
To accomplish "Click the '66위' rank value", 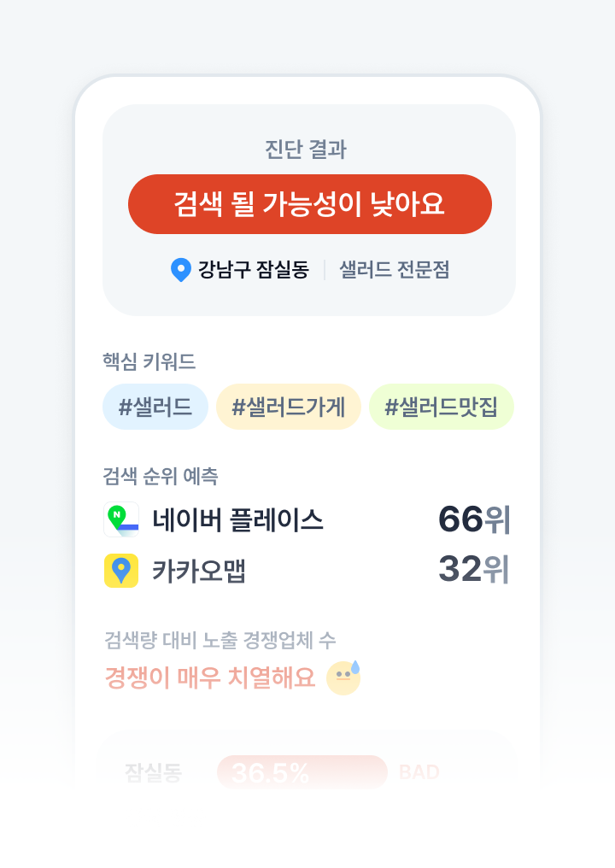I will tap(474, 519).
